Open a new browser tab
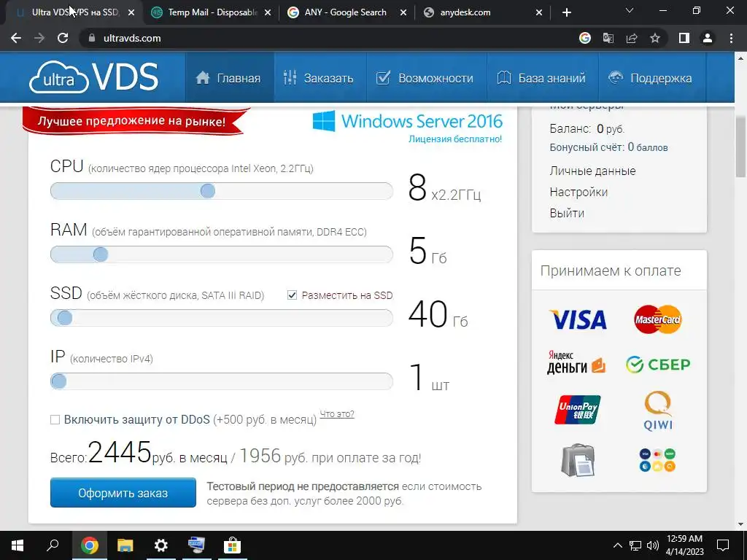 tap(566, 12)
